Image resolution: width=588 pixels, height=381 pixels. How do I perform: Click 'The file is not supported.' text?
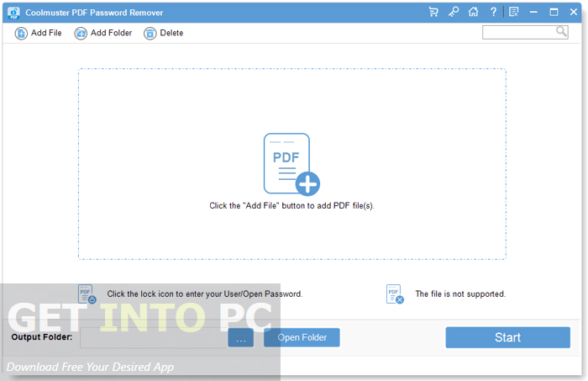(x=460, y=294)
